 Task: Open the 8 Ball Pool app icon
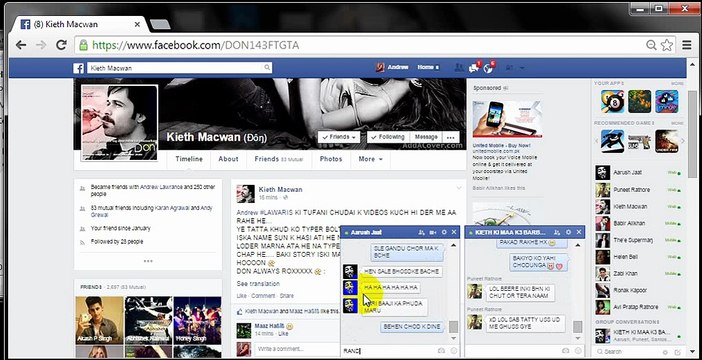612,102
